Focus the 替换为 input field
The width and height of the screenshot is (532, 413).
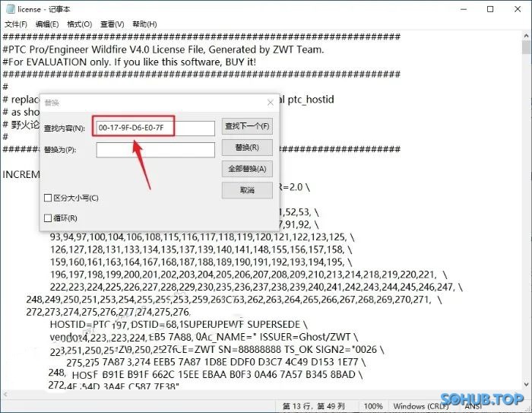[x=155, y=150]
